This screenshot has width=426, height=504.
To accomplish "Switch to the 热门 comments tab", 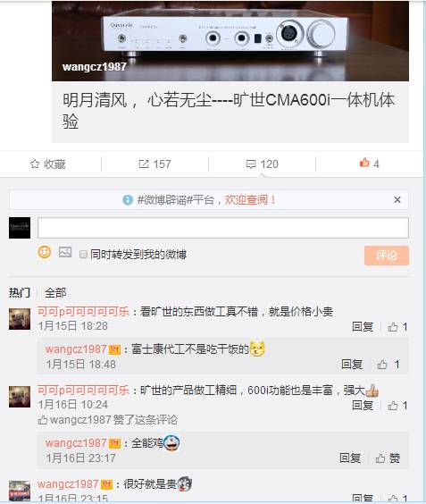I will click(20, 293).
